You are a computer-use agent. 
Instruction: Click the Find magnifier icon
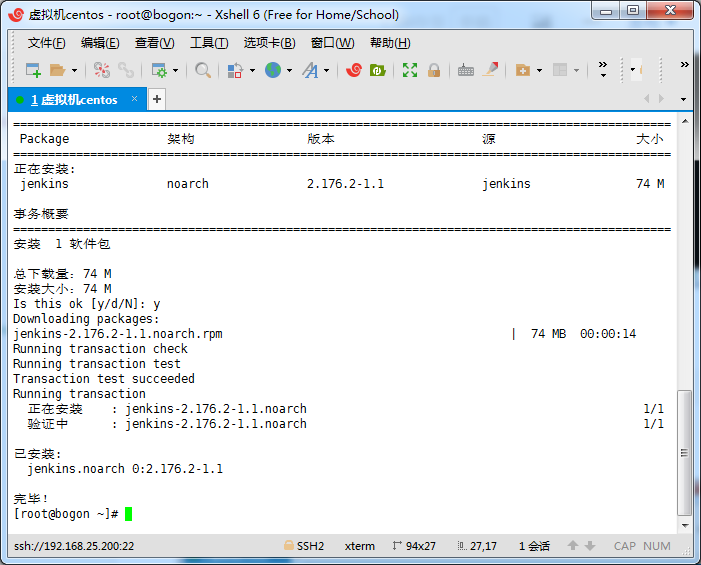click(x=203, y=70)
